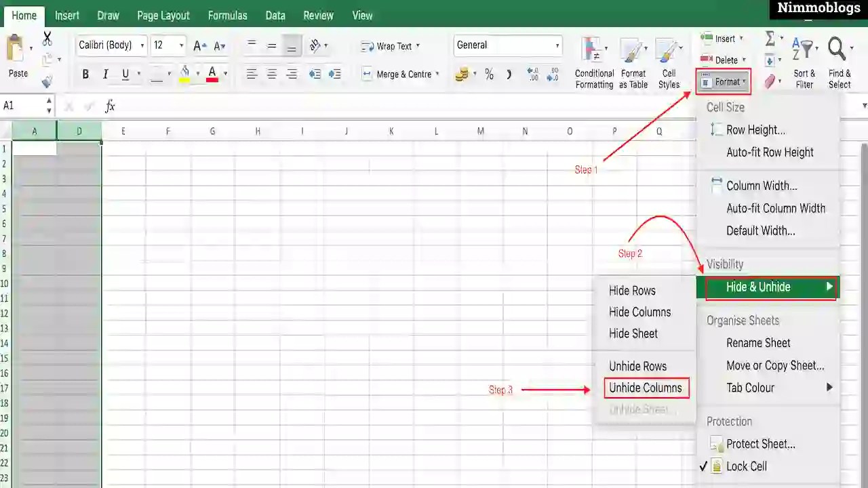Enable Wrap Text formatting

391,46
